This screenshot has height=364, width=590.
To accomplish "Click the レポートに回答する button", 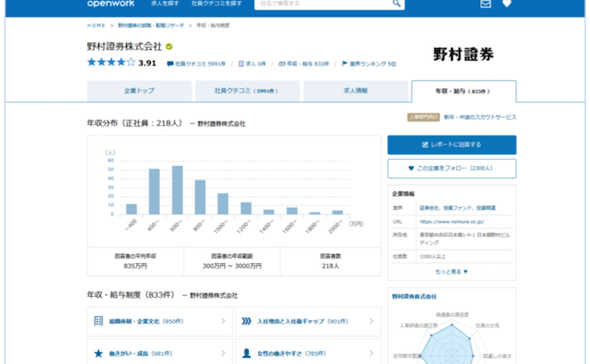I will tap(451, 144).
